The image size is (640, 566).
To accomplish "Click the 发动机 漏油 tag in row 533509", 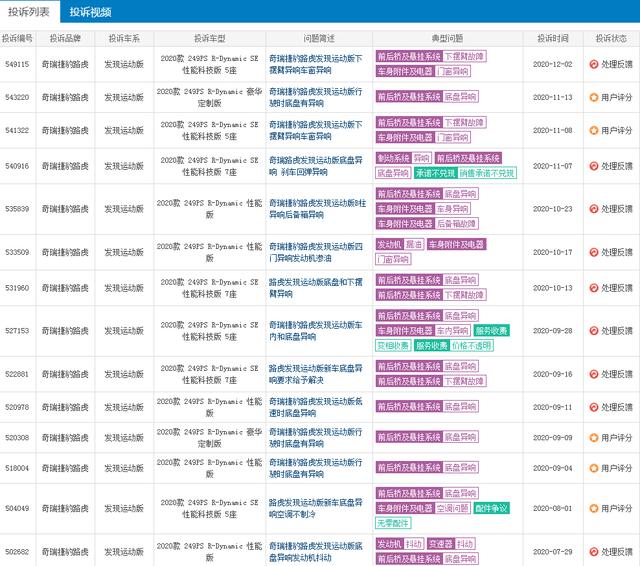I will coord(400,244).
